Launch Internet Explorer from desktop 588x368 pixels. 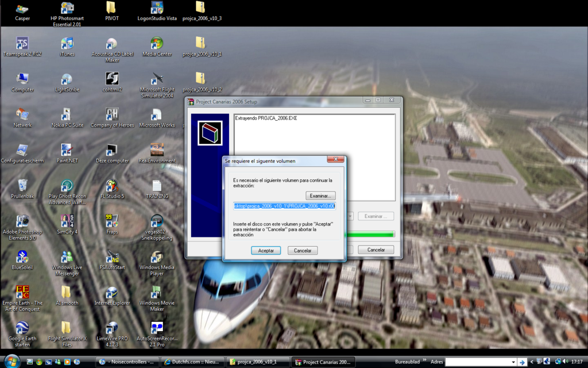click(112, 296)
